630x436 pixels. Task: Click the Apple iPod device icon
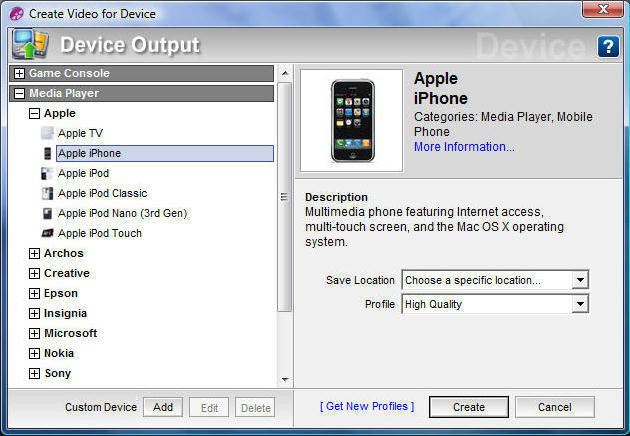point(47,173)
